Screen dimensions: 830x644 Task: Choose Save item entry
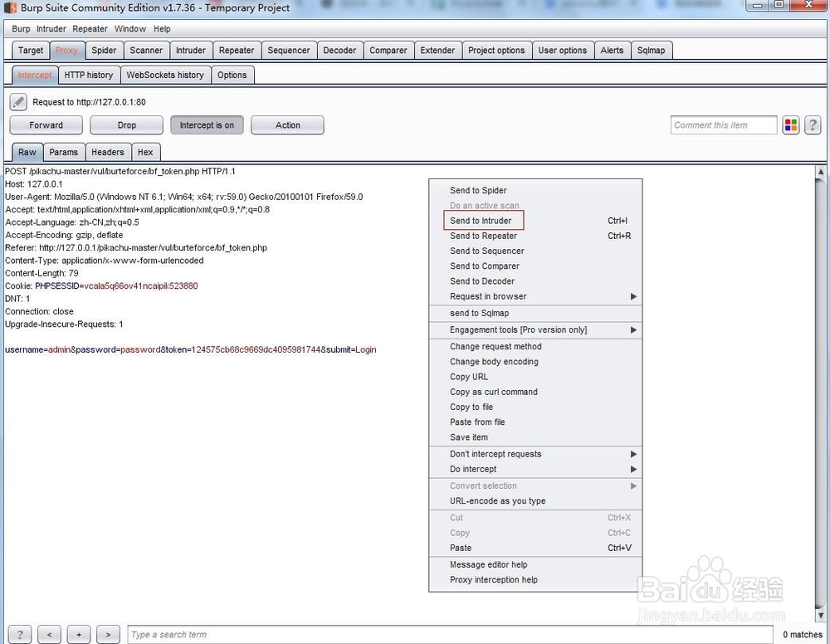[535, 437]
